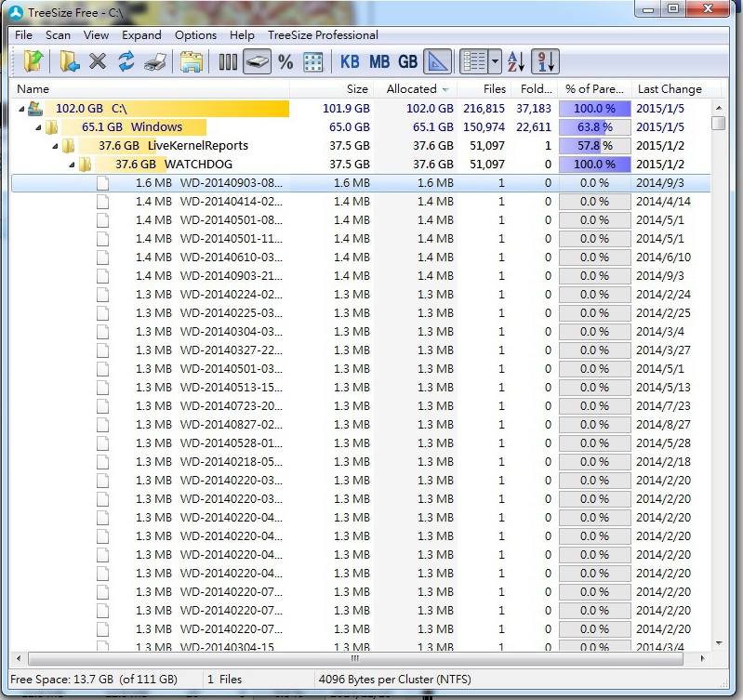This screenshot has width=743, height=700.
Task: Click the red X delete icon
Action: click(x=98, y=62)
